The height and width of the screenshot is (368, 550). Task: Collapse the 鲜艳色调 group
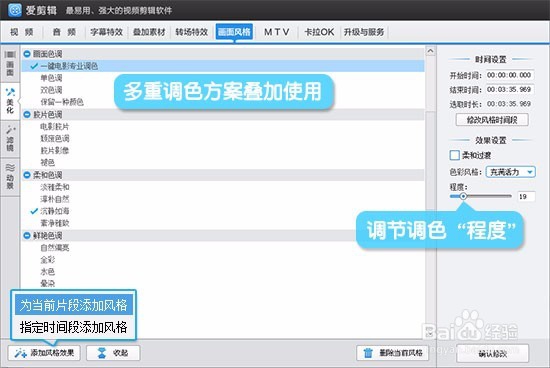tap(27, 235)
